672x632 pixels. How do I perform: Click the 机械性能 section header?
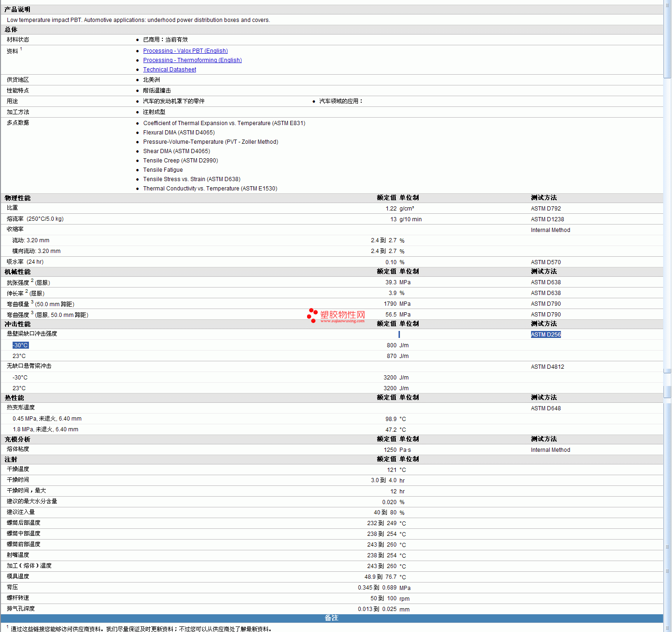[18, 272]
